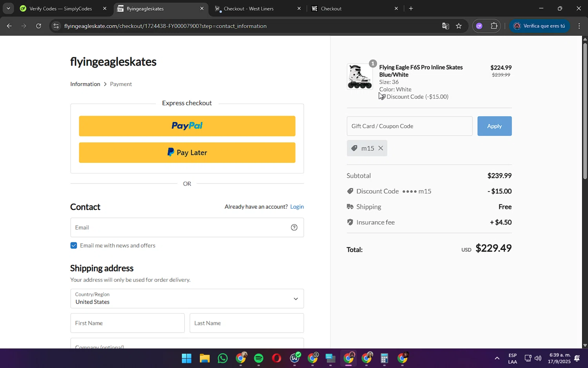Uncheck Email me with news and offers
Viewport: 588px width, 368px height.
coord(74,246)
